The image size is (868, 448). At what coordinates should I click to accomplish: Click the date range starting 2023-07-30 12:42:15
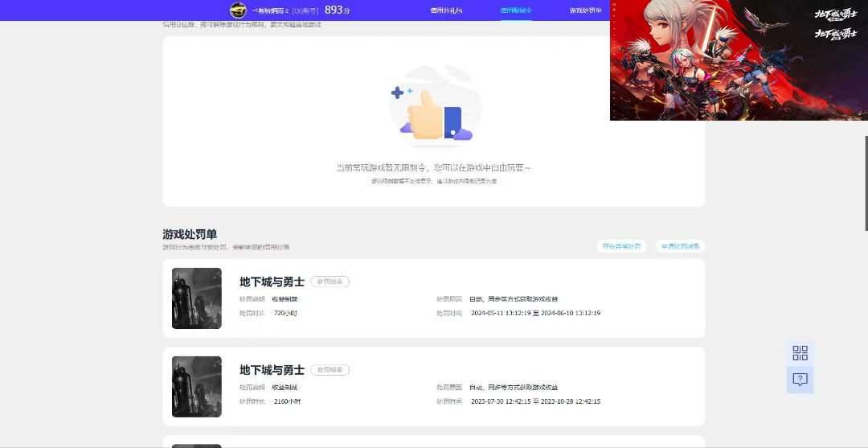point(535,401)
